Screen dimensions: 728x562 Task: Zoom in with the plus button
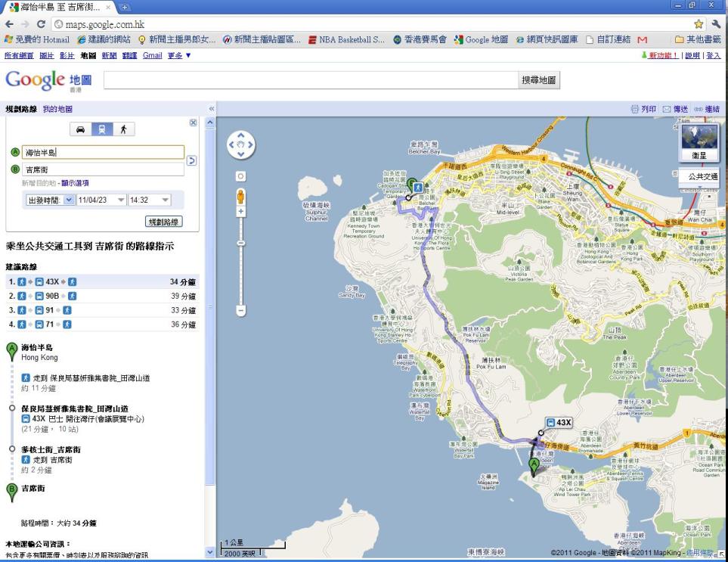[240, 211]
